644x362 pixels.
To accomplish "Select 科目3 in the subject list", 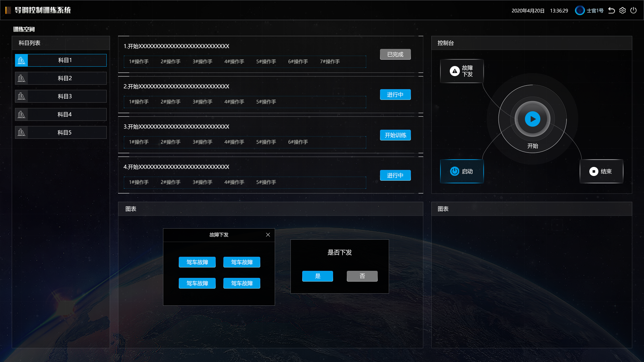I will 65,97.
